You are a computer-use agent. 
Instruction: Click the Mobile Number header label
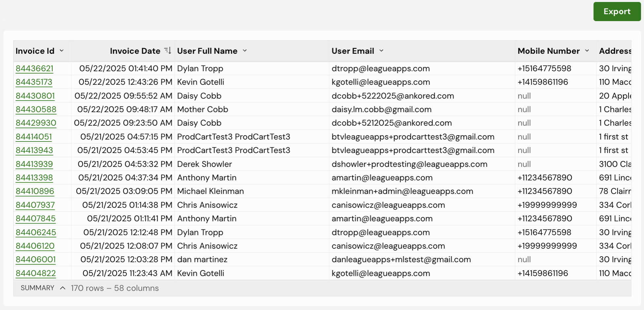tap(549, 51)
